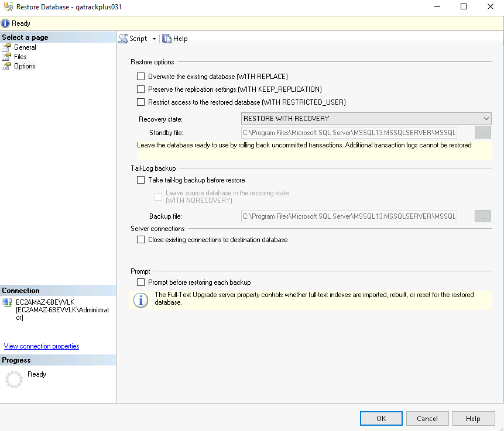The height and width of the screenshot is (431, 504).
Task: Click the Files page icon
Action: pos(6,57)
